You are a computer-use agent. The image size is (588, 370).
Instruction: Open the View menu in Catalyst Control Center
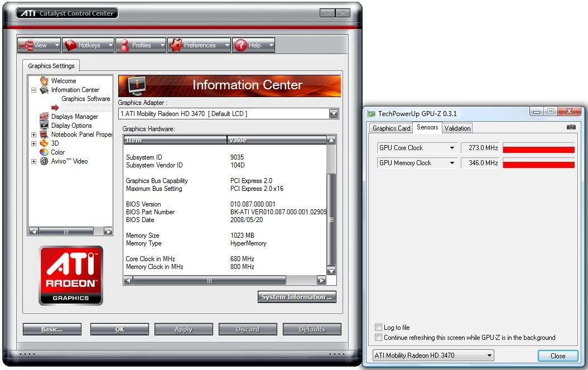point(39,45)
